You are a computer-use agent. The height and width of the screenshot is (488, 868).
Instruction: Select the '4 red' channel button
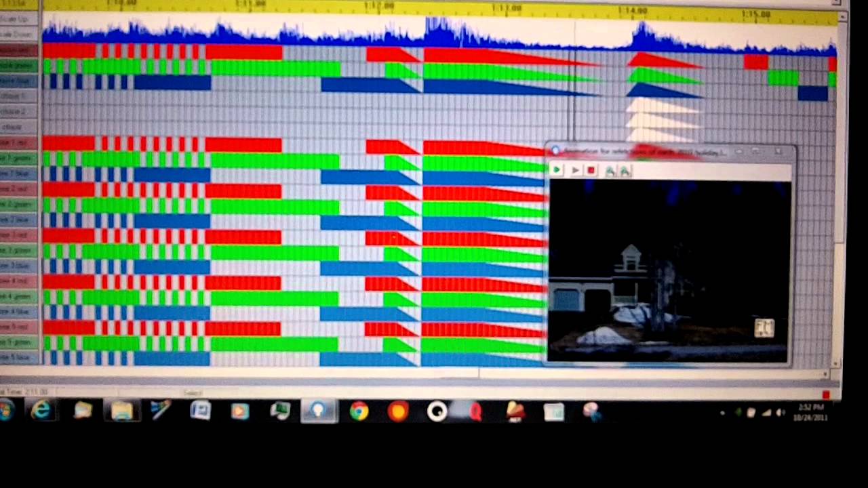pos(19,281)
